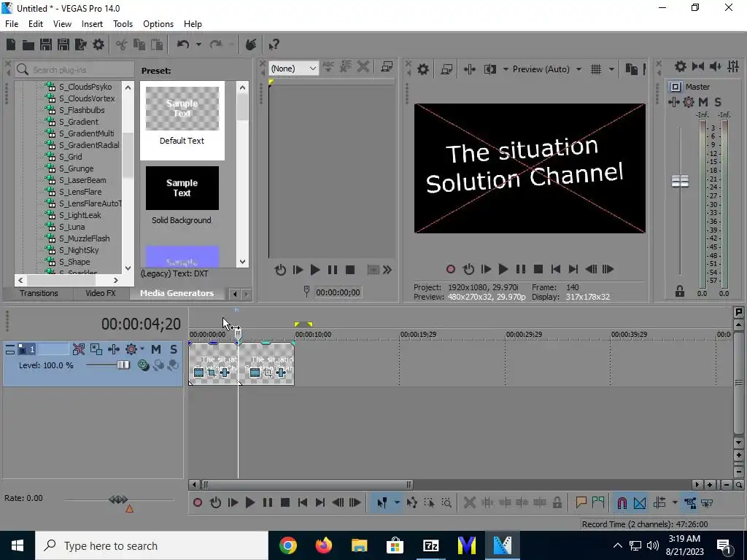Image resolution: width=747 pixels, height=560 pixels.
Task: Open the (None) dropdown in trimmer
Action: tap(293, 69)
